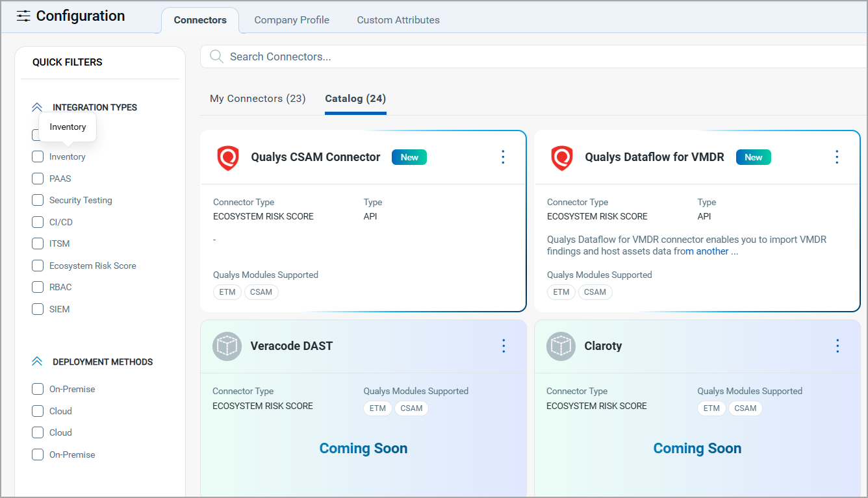
Task: Click the Configuration sliders icon
Action: click(23, 16)
